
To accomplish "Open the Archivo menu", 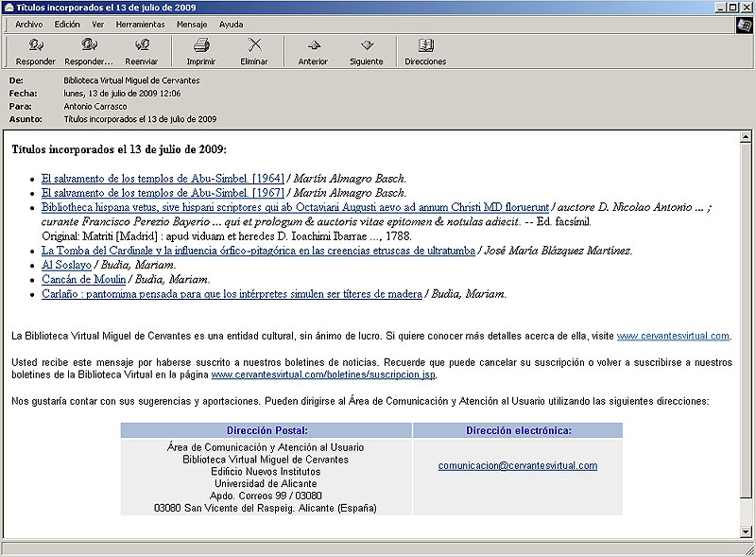I will click(29, 25).
